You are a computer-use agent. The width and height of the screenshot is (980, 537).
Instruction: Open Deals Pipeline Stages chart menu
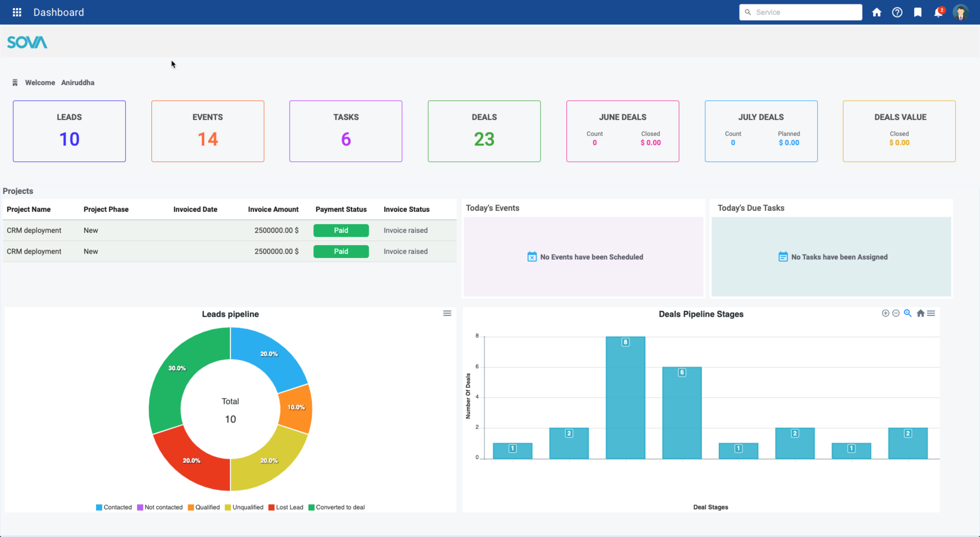931,313
